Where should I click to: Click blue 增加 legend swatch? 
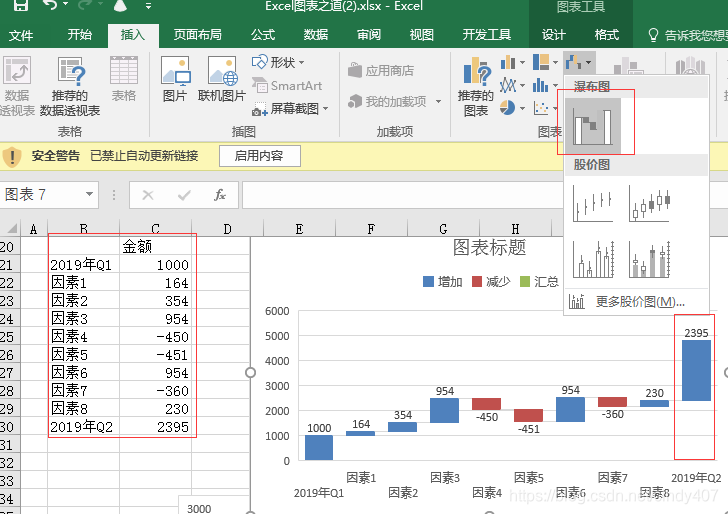click(x=428, y=281)
